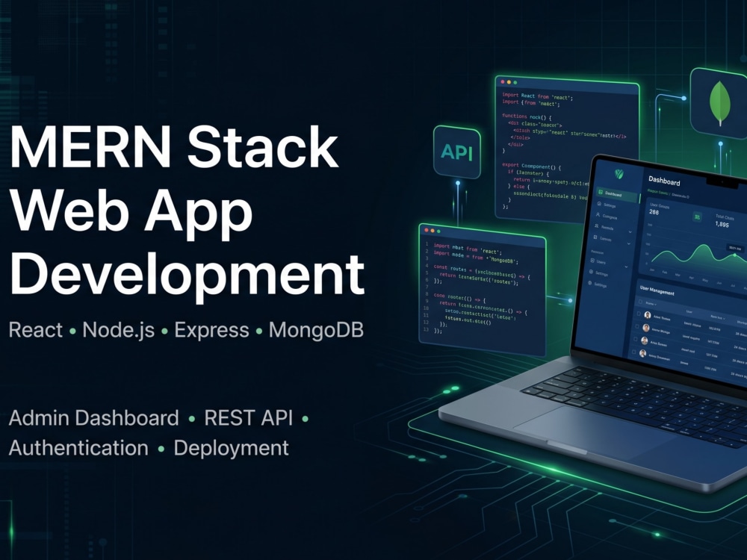The width and height of the screenshot is (747, 560).
Task: Click the yellow dot on the React code window
Action: (x=509, y=82)
